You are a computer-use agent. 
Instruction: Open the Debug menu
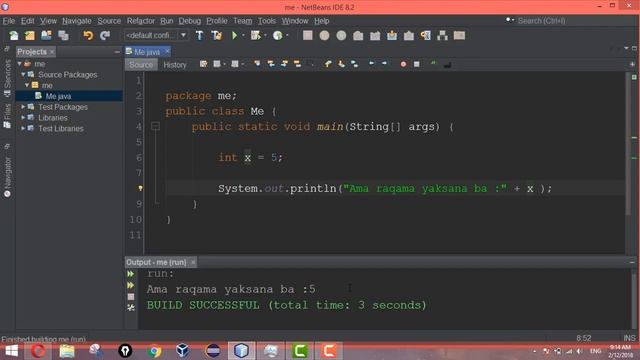pyautogui.click(x=189, y=21)
